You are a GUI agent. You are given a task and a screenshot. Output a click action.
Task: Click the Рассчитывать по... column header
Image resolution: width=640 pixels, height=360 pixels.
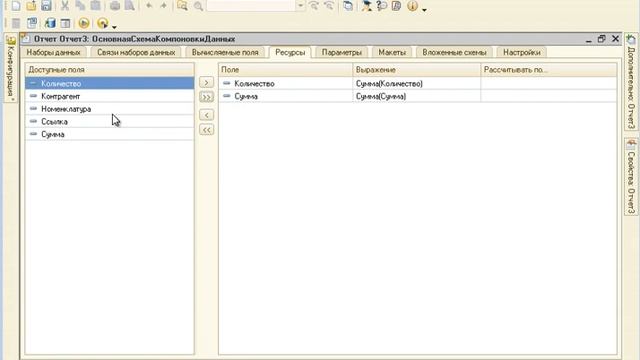point(549,70)
